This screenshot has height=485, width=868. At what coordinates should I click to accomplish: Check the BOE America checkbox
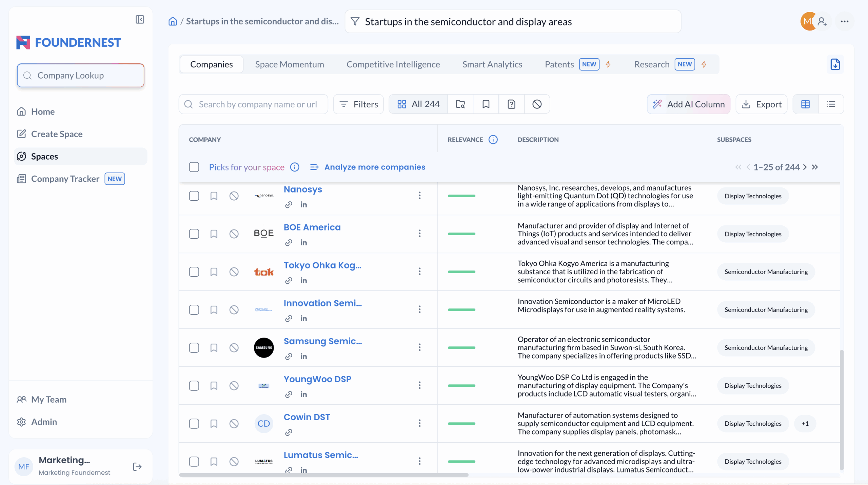point(194,234)
